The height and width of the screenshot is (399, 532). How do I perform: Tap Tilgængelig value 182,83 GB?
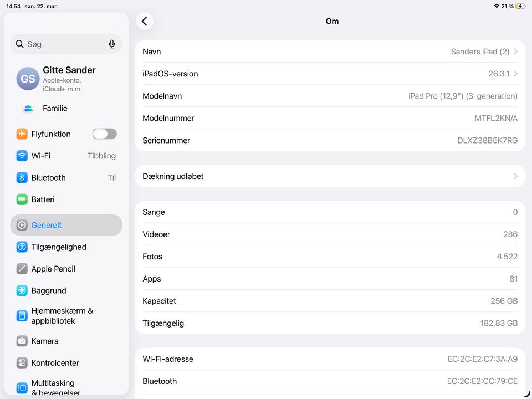tap(499, 323)
